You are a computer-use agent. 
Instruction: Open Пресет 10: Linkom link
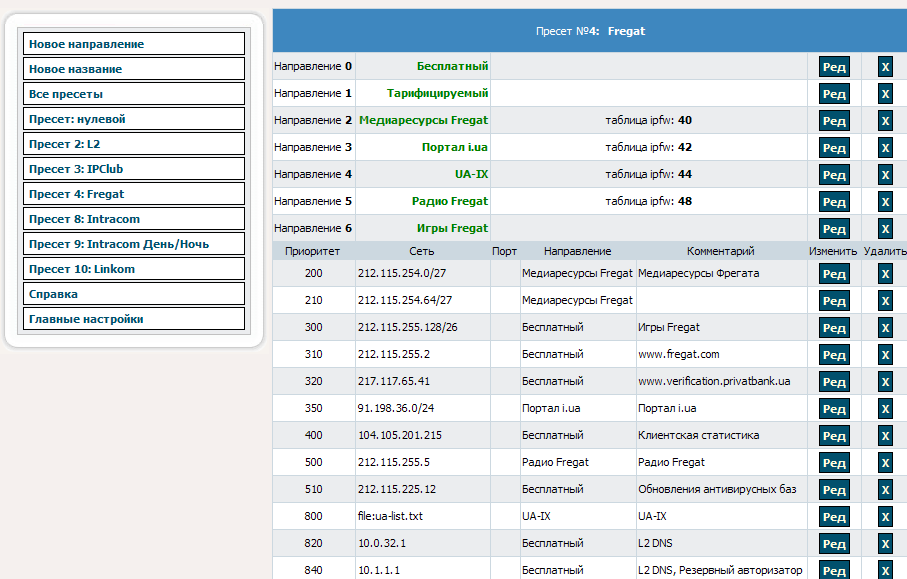134,268
